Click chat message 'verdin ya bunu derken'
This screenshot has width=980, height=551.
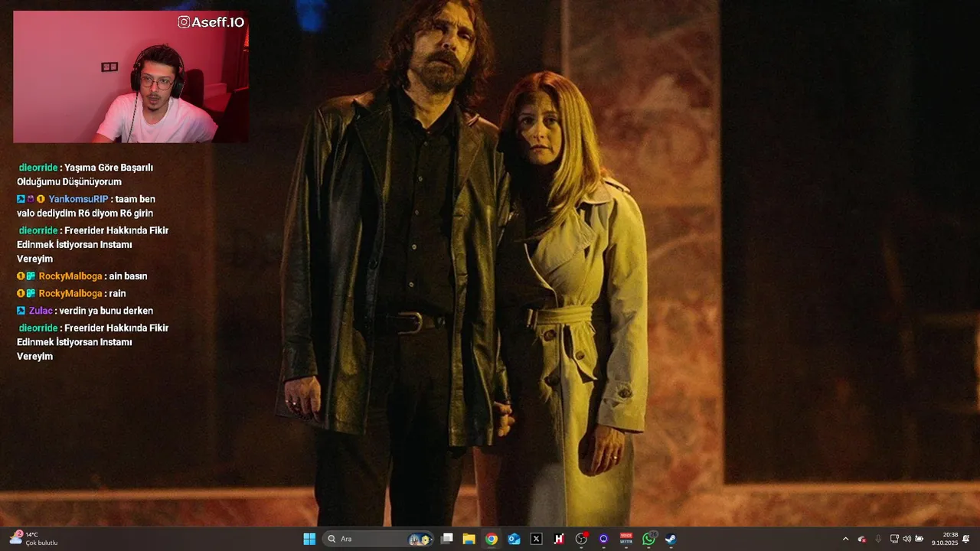(106, 311)
